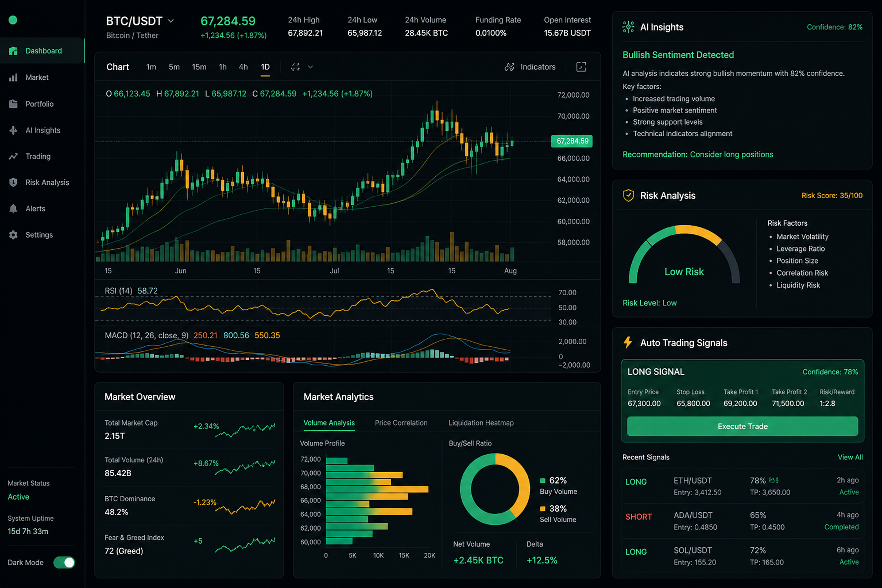This screenshot has height=588, width=882.
Task: Click the Open Interest 15.67B USDT value
Action: point(567,33)
